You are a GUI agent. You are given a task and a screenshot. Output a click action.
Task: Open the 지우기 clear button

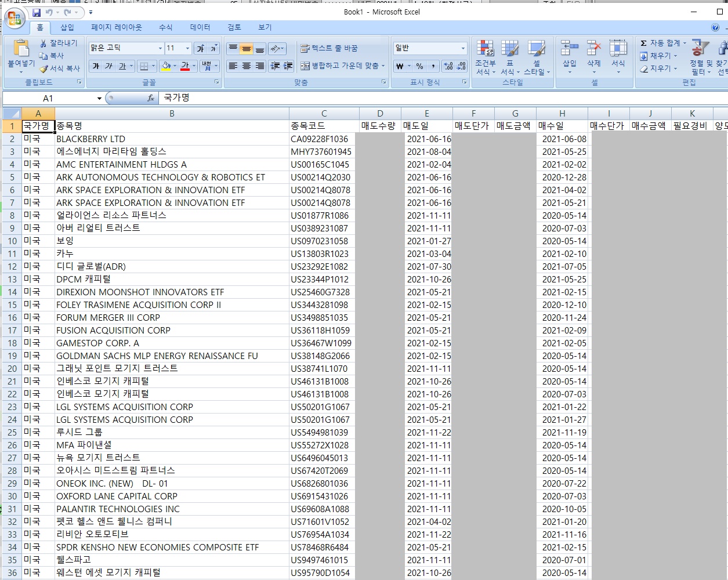pos(658,68)
